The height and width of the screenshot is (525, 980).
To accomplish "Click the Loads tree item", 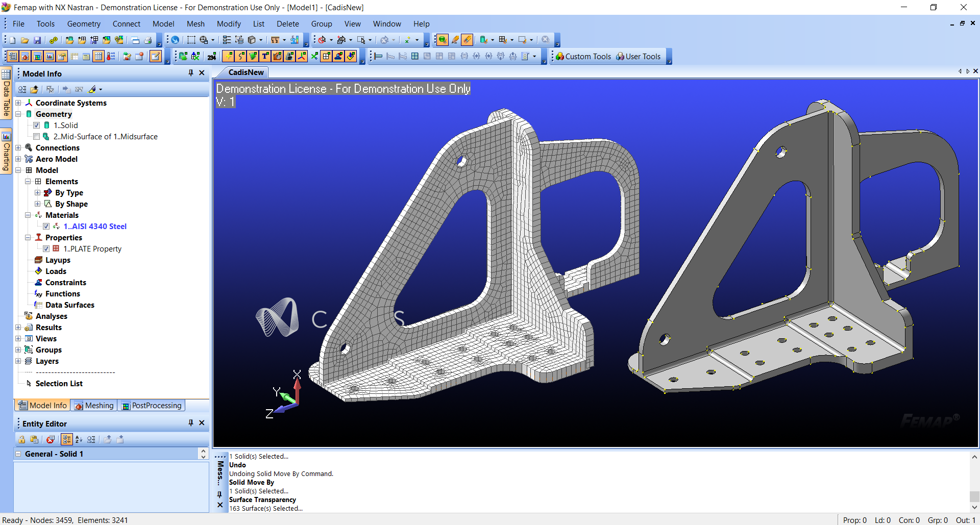I will [56, 271].
